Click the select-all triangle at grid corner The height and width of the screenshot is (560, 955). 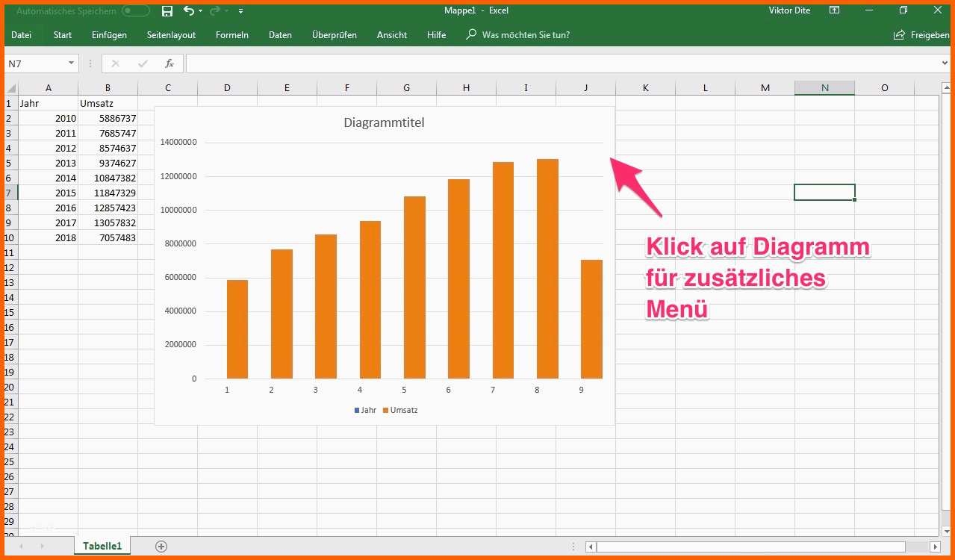pos(11,88)
